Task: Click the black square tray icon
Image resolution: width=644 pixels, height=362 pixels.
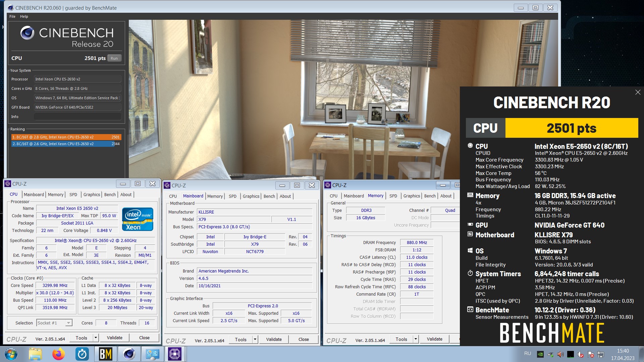Action: click(x=571, y=354)
